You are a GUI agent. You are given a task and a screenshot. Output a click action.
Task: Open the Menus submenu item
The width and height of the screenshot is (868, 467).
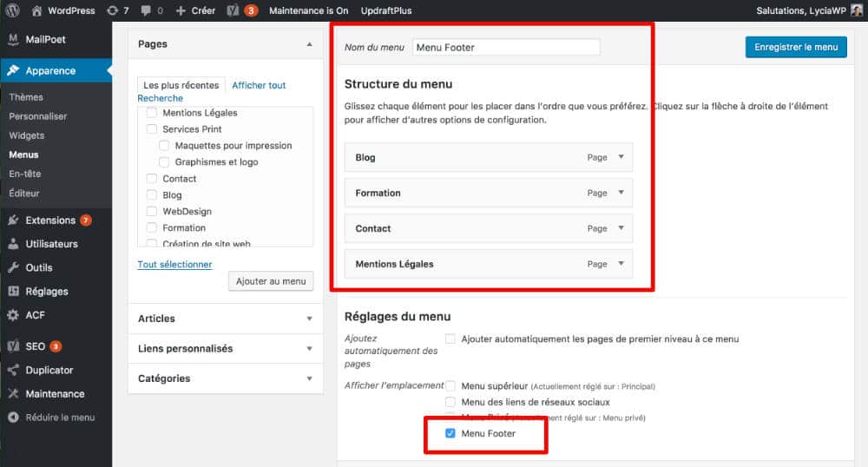point(23,155)
